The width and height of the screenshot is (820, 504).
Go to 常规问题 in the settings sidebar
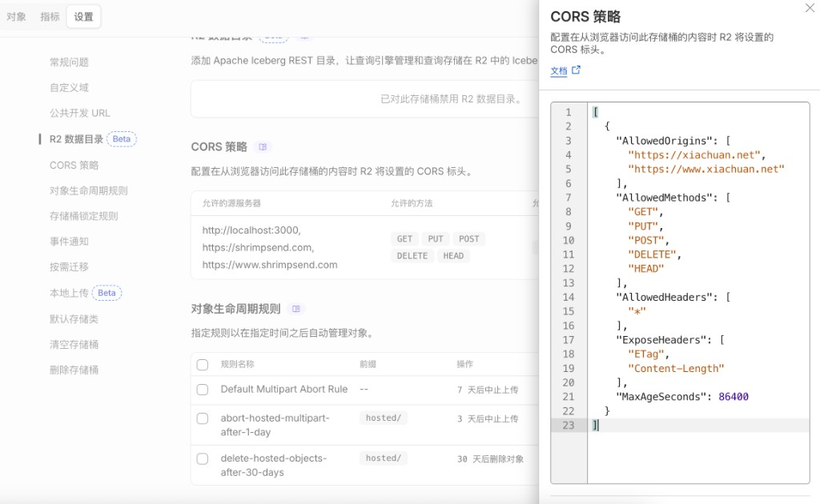69,62
